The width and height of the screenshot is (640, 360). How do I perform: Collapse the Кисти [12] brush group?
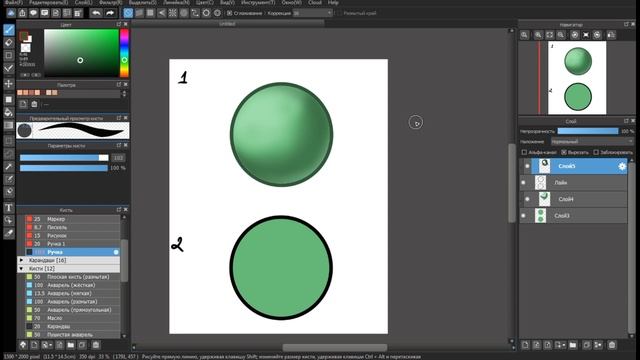22,269
